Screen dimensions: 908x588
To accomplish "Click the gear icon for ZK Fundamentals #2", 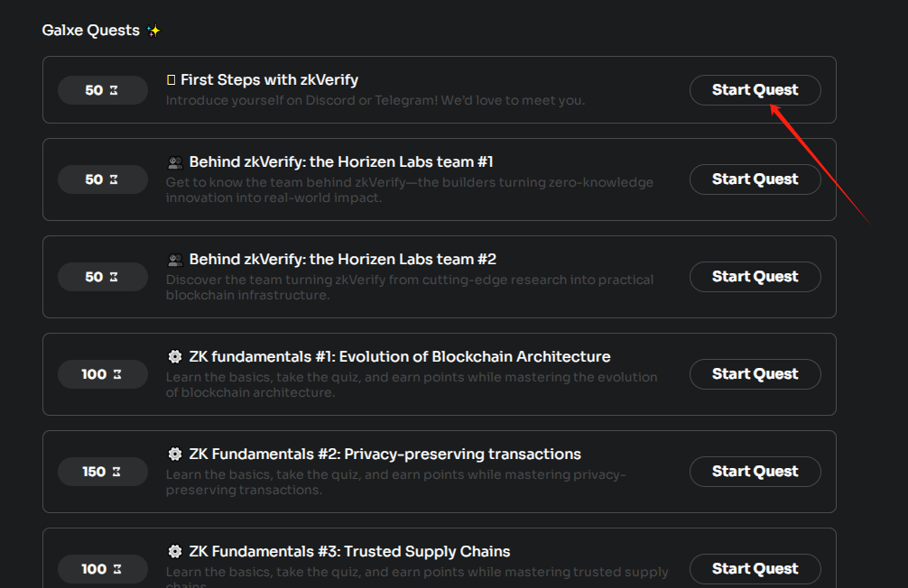I will click(x=175, y=454).
